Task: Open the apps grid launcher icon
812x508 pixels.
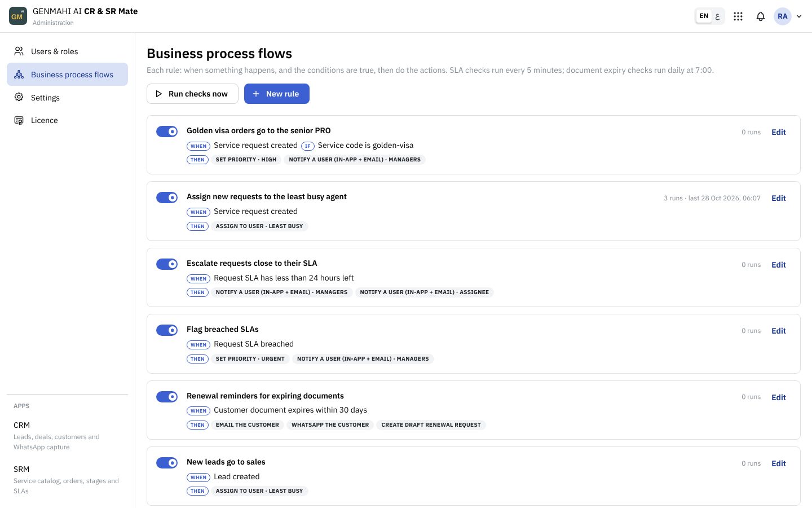Action: (x=738, y=16)
